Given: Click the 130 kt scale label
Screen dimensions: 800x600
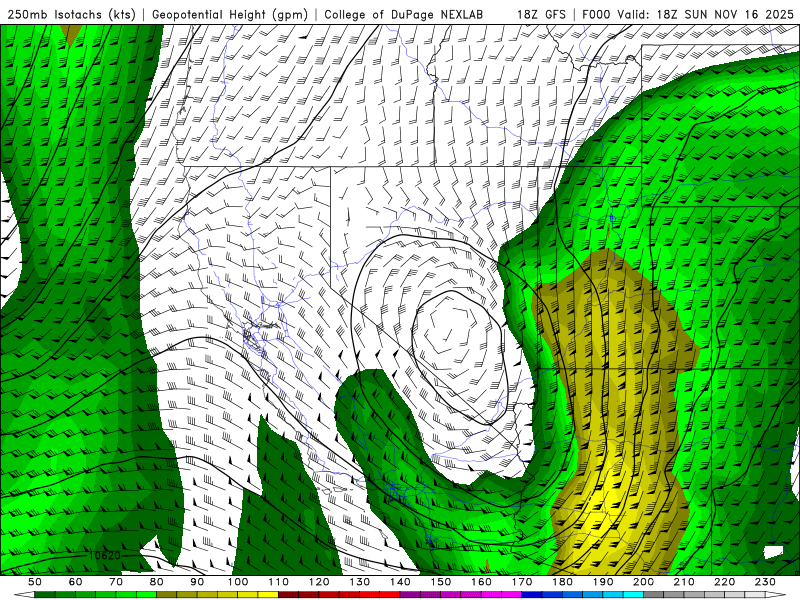Looking at the screenshot, I should (360, 582).
